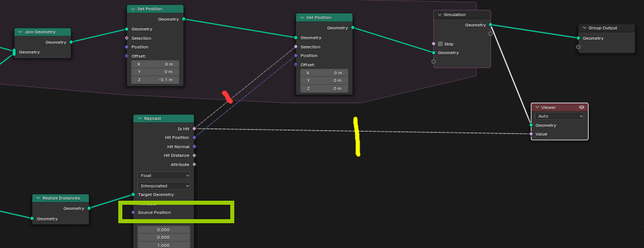Click Realize Instances Geometry output socket
Screen dimensions: 644x248
click(89, 208)
